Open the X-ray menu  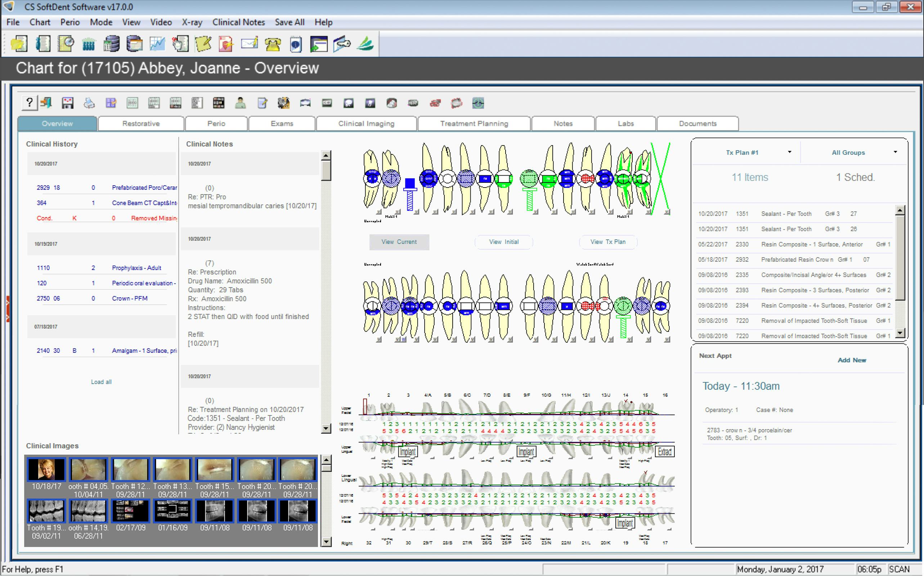pos(192,22)
